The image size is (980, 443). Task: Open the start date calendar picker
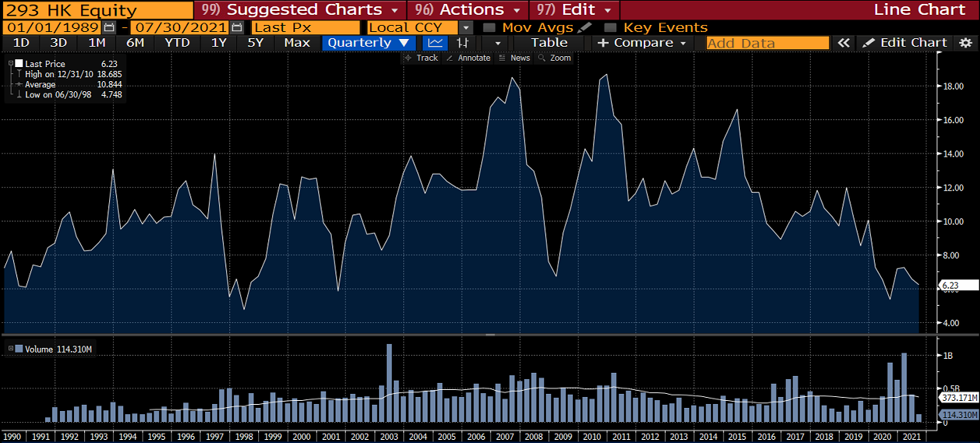(108, 27)
